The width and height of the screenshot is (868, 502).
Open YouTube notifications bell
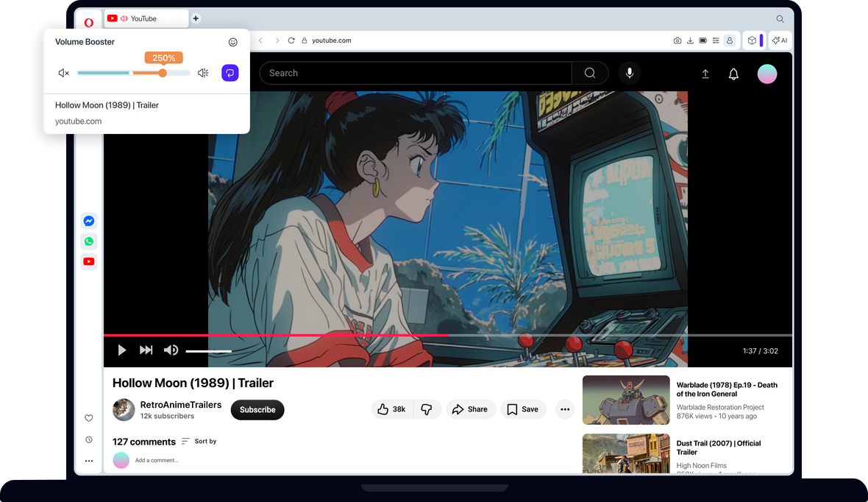[x=733, y=74]
